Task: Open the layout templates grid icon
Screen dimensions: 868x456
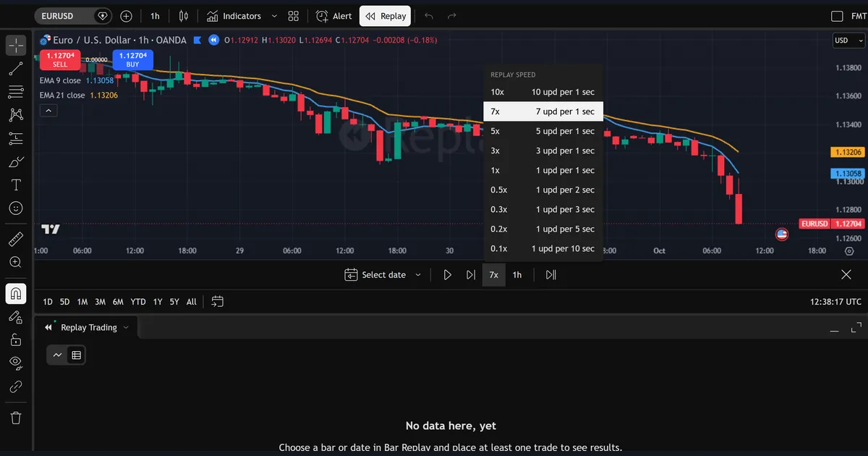Action: pyautogui.click(x=293, y=16)
